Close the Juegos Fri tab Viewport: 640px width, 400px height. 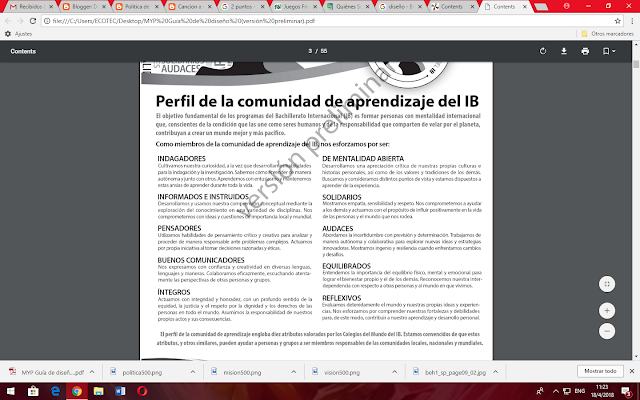pyautogui.click(x=315, y=7)
